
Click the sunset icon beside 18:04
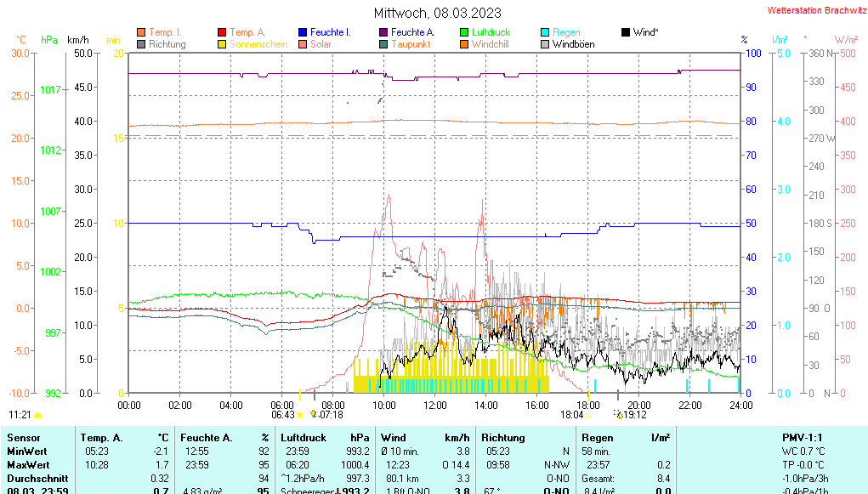[x=589, y=415]
